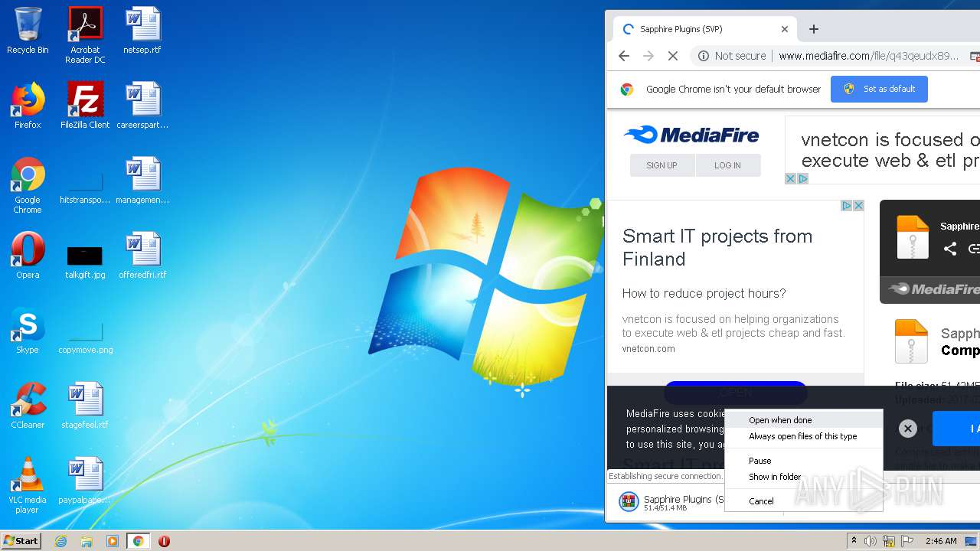Close the Smart IT projects ad
The image size is (980, 551).
point(858,206)
